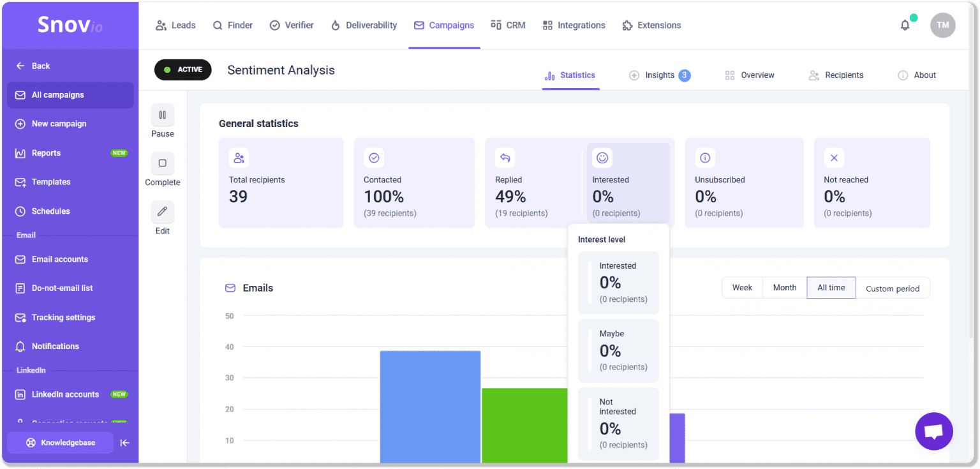This screenshot has width=980, height=469.
Task: Click the Edit pencil icon
Action: click(x=162, y=212)
